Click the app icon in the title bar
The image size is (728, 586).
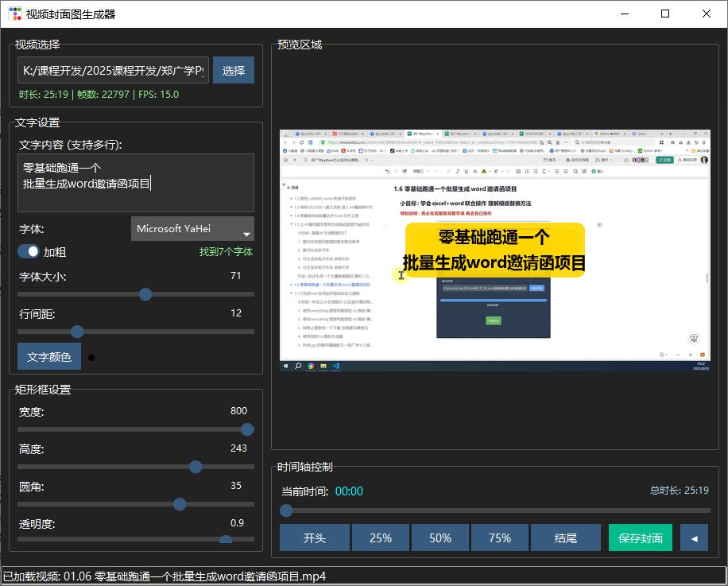coord(14,14)
